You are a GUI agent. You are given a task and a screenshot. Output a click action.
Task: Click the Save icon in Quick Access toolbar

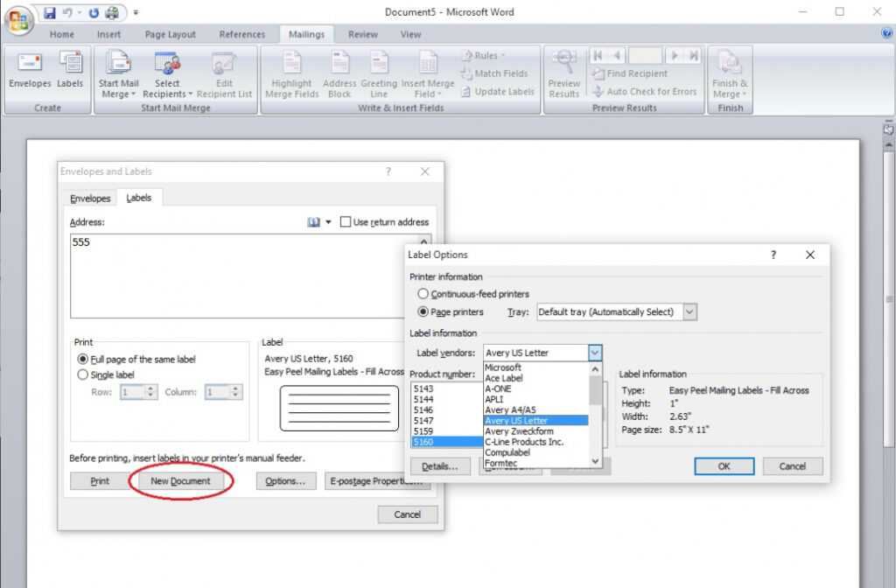click(x=49, y=13)
